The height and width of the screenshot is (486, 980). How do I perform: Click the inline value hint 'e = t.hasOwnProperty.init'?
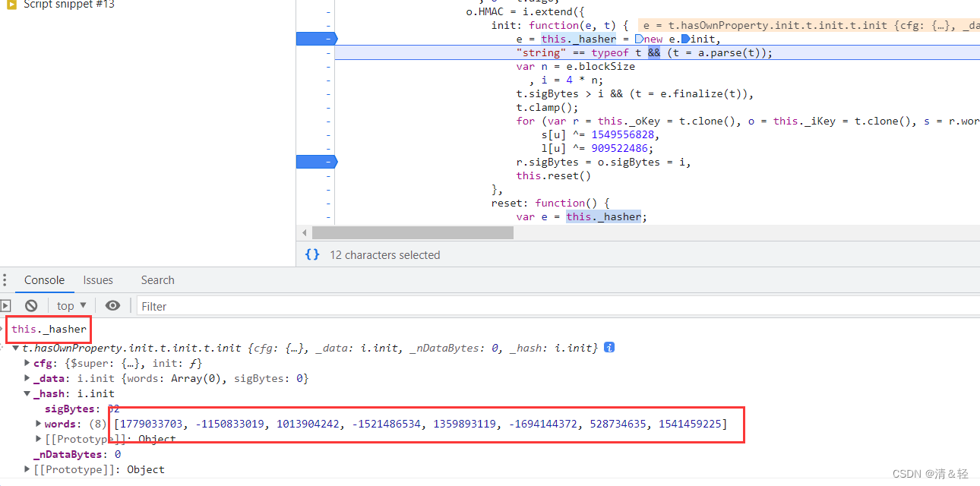811,25
